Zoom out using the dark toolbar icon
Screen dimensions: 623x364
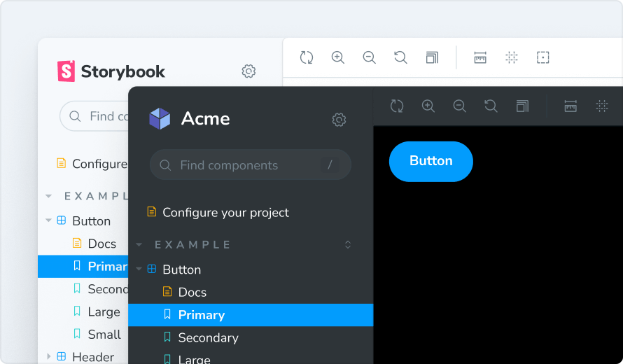[459, 106]
